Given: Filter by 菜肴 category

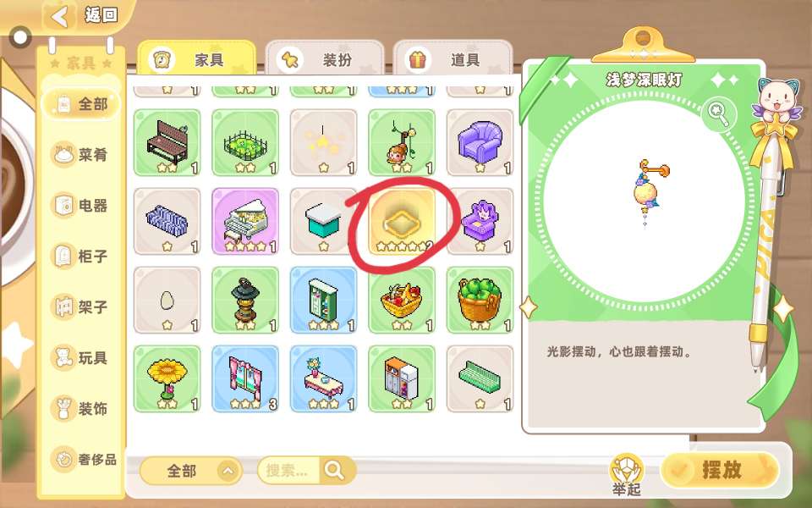Looking at the screenshot, I should tap(80, 154).
